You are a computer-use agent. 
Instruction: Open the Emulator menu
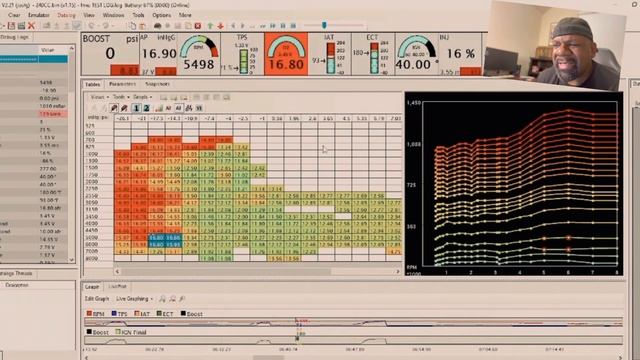click(39, 15)
